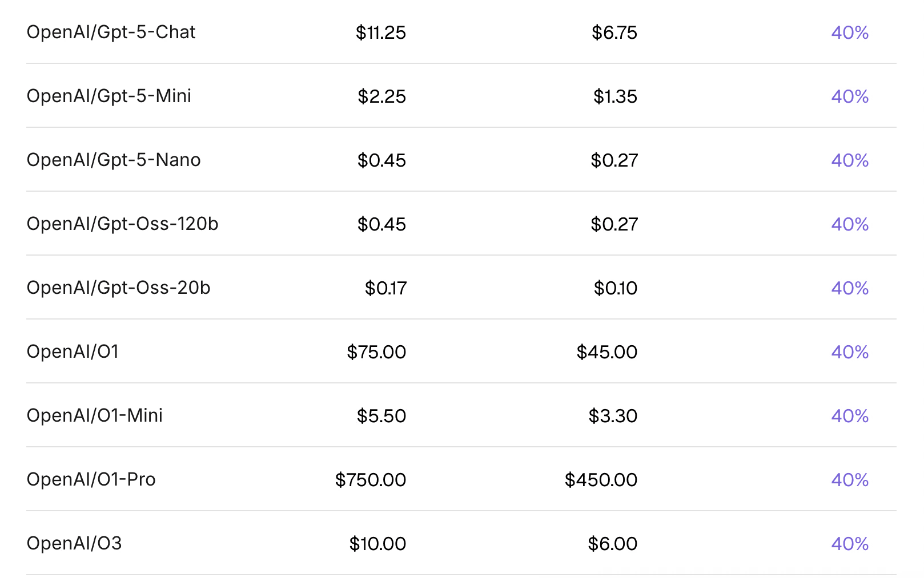924x578 pixels.
Task: Click the 40% discount for Gpt-5-Chat
Action: coord(850,33)
